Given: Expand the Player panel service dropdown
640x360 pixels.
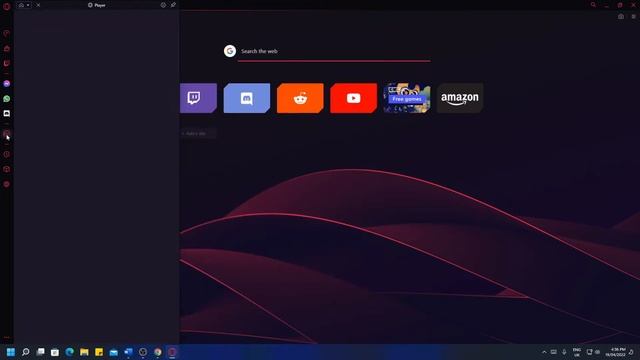Looking at the screenshot, I should 24,5.
